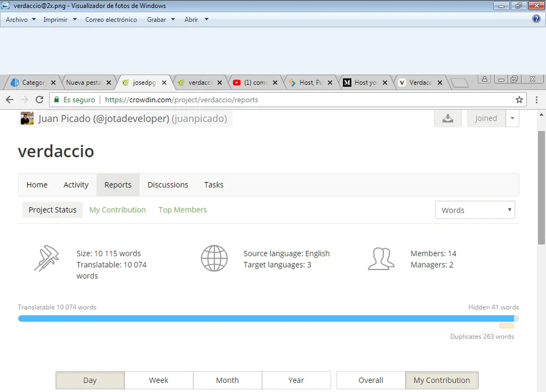
Task: Click Juan Picado's avatar thumbnail
Action: click(x=27, y=118)
